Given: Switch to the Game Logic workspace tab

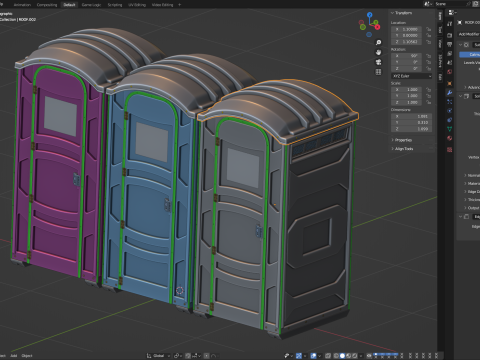Looking at the screenshot, I should click(x=91, y=5).
